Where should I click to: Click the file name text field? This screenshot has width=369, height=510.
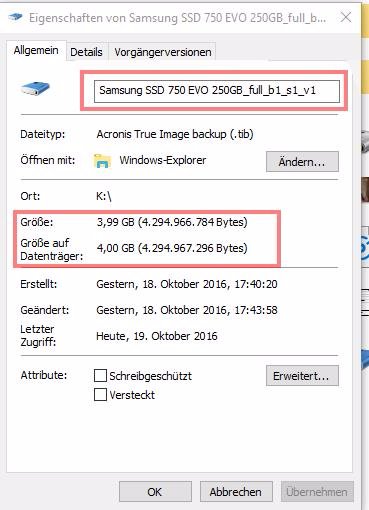click(217, 91)
